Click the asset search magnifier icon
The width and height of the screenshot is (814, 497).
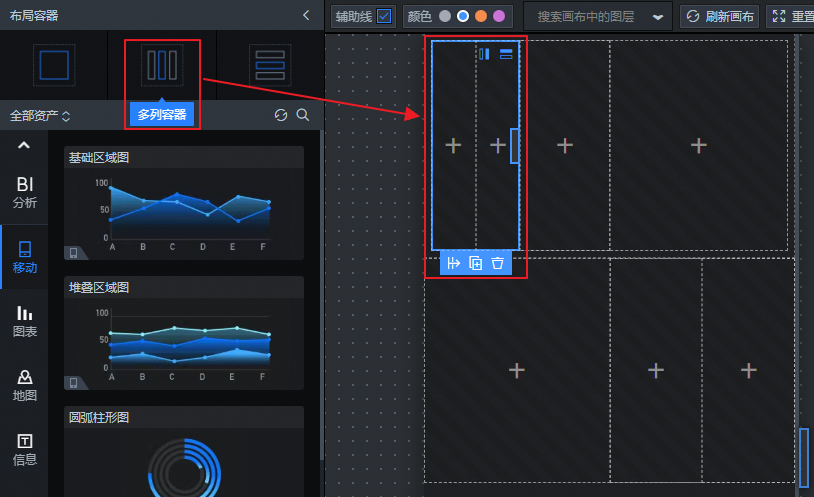[x=303, y=115]
